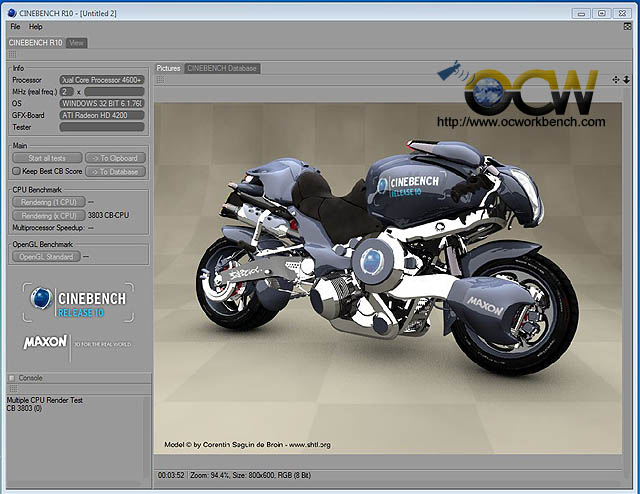640x494 pixels.
Task: Click the grip handle below CINEBENCH R10 tab
Action: (x=13, y=54)
